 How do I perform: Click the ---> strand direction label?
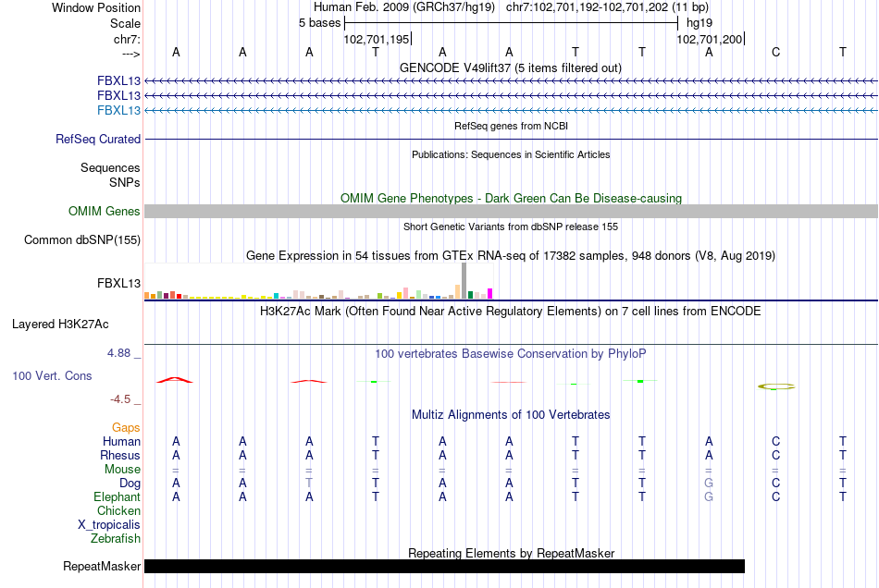coord(130,54)
